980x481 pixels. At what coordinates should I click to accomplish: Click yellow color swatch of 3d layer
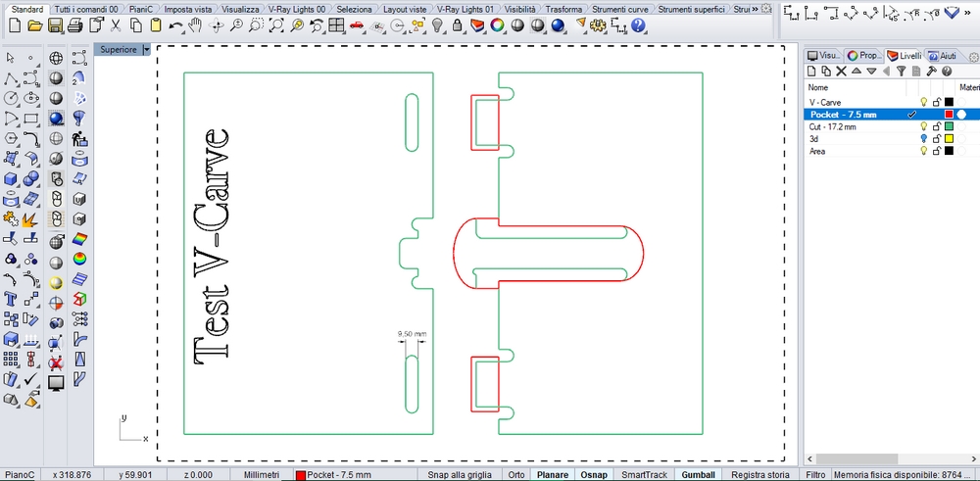coord(949,139)
